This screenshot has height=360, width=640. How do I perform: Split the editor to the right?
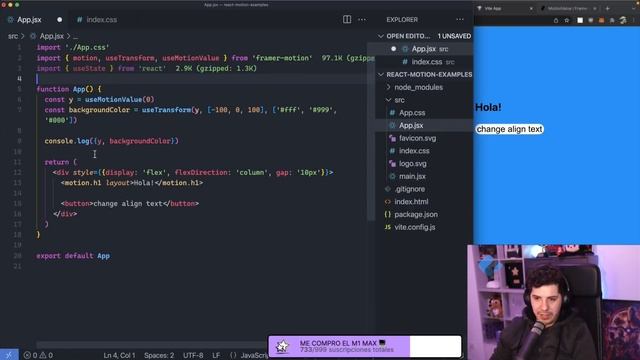[347, 19]
